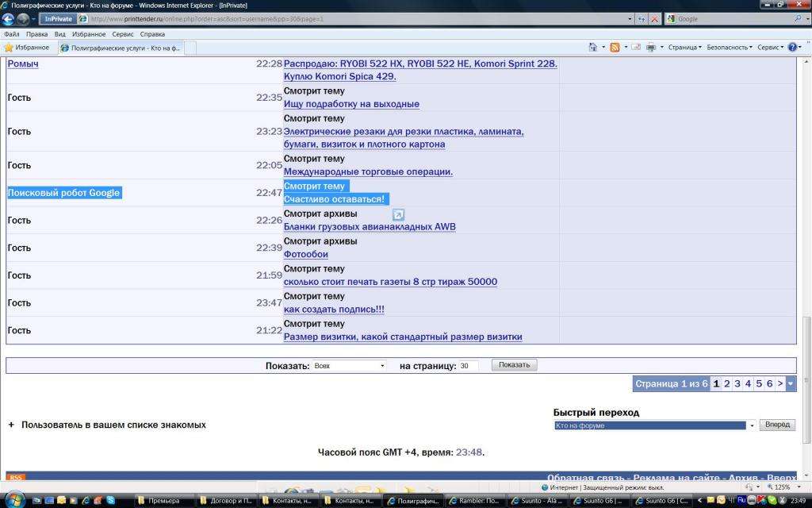The width and height of the screenshot is (812, 508).
Task: Open the 'Избранное' menu in menu bar
Action: 88,34
